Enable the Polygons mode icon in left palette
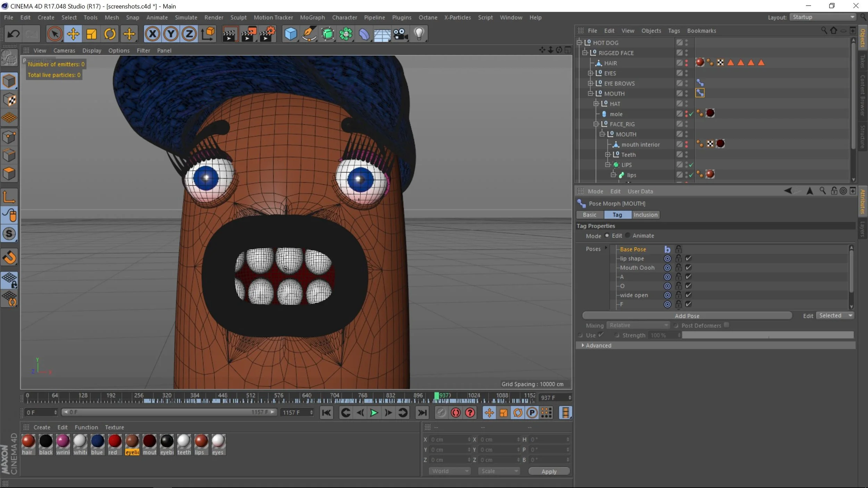The image size is (868, 488). click(9, 174)
